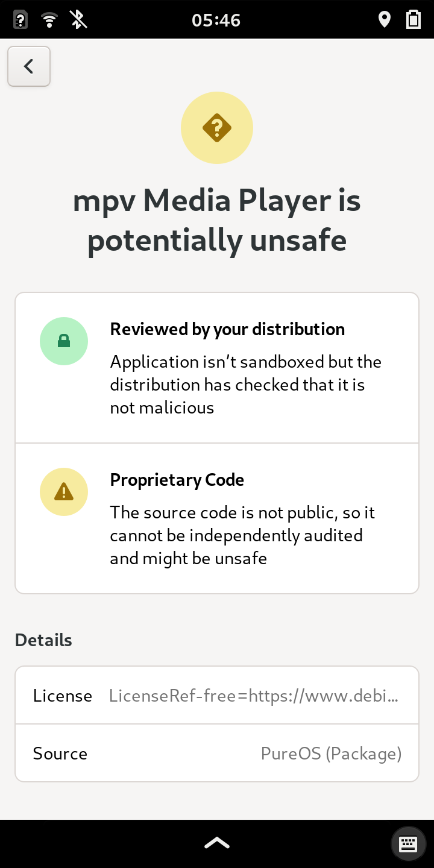Screen dimensions: 434x868
Task: Tap the battery indicator icon
Action: click(x=414, y=20)
